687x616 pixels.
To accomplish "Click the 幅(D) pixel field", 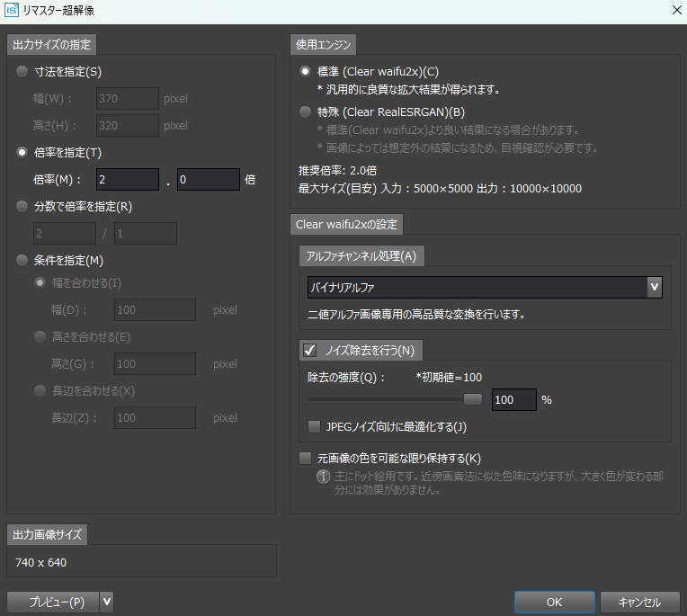I will pyautogui.click(x=155, y=310).
